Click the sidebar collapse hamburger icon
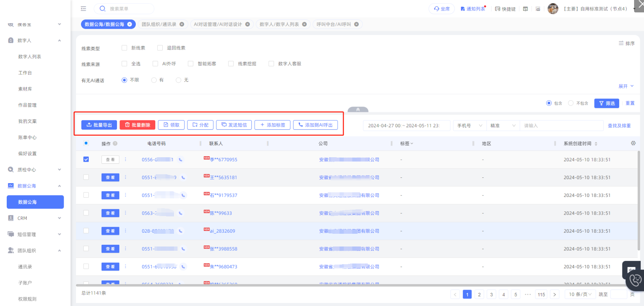 tap(83, 8)
